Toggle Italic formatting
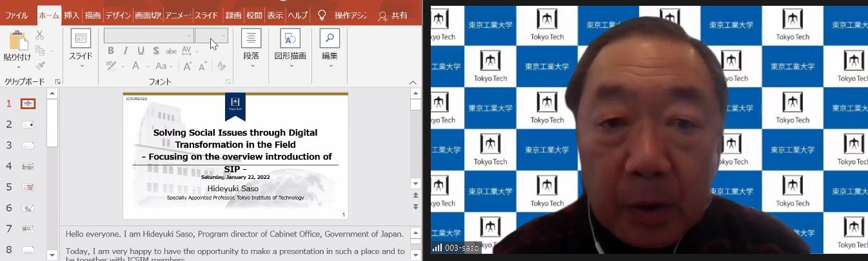 pos(126,50)
